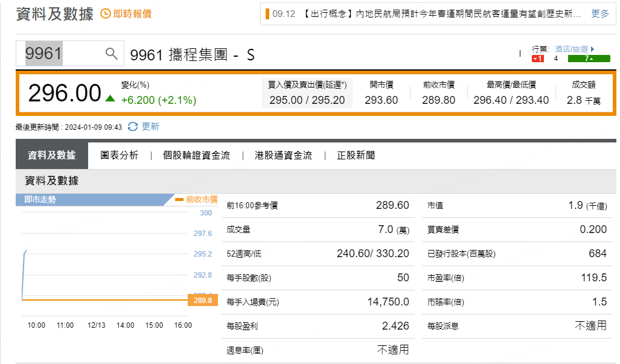620x364 pixels.
Task: Click 每手股數 value 50
Action: [403, 278]
